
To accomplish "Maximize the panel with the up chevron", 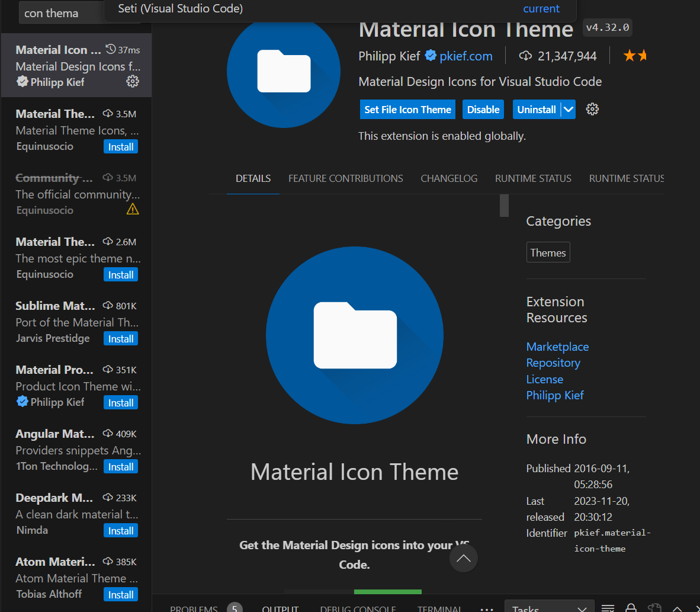I will 677,608.
